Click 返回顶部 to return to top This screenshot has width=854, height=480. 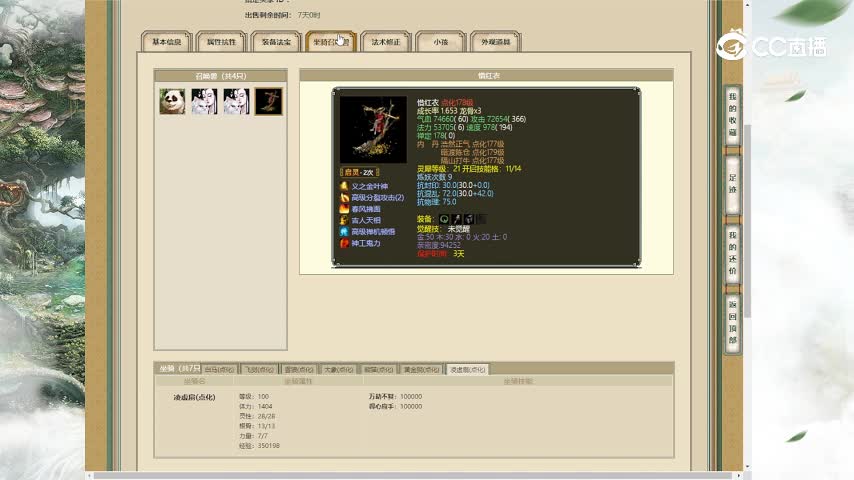(x=733, y=323)
